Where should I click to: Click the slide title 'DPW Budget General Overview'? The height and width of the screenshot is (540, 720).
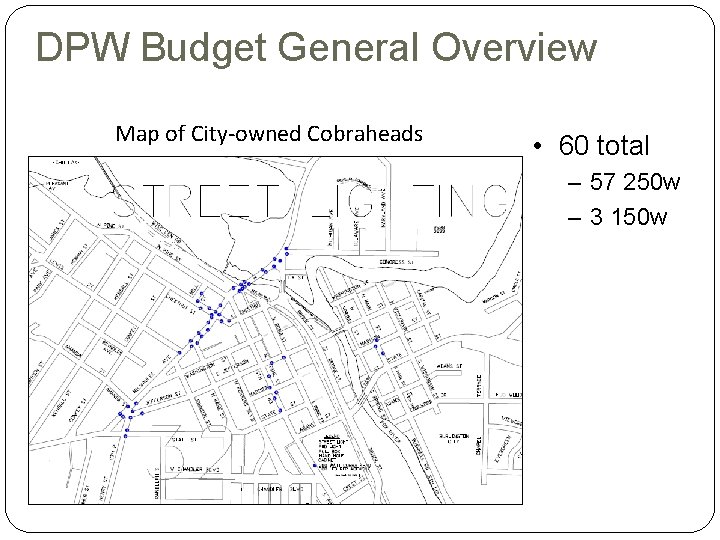click(316, 47)
